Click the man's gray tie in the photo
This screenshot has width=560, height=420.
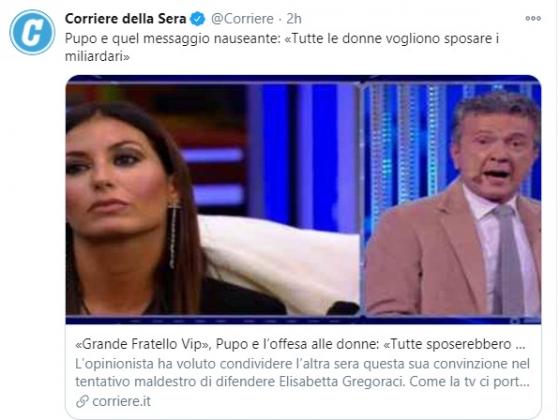[507, 259]
